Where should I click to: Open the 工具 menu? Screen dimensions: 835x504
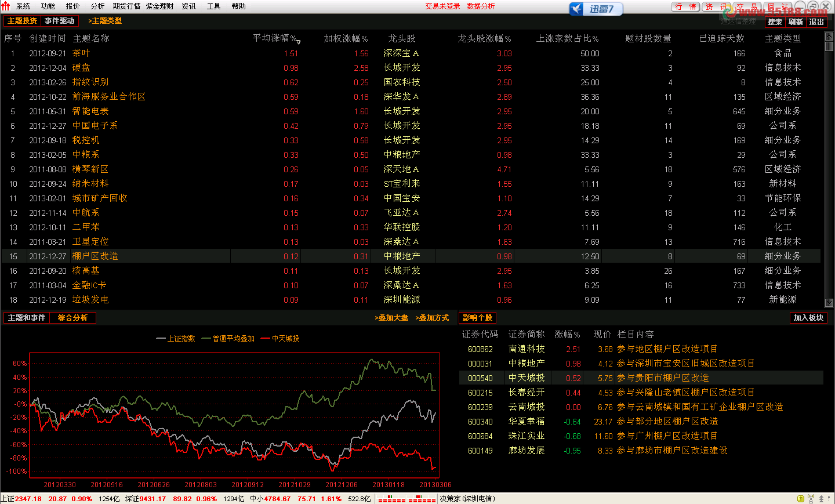point(213,6)
